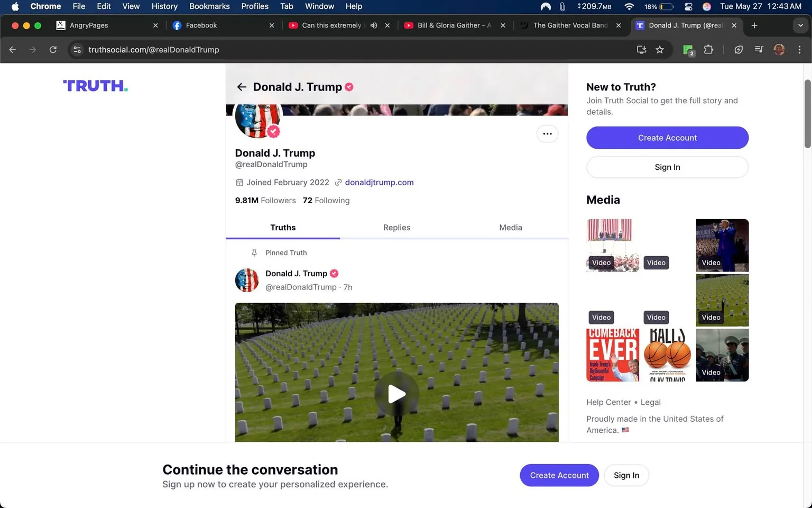Click Create Account in right sidebar

(667, 138)
